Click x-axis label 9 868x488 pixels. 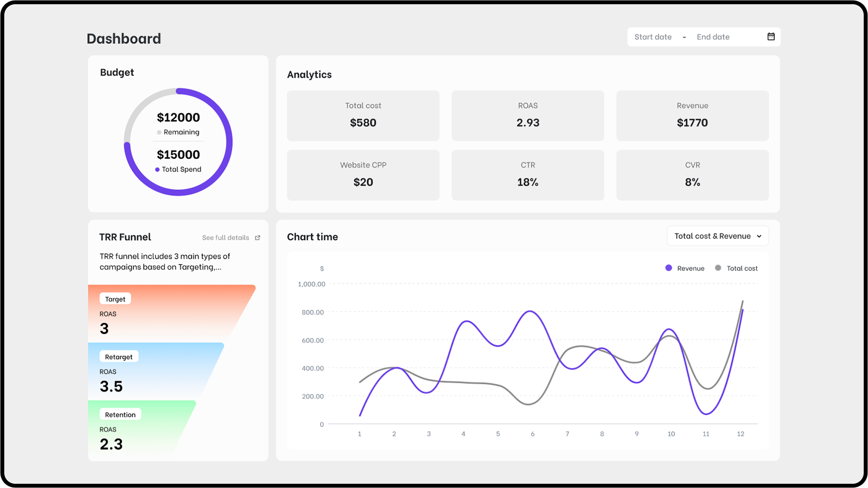[x=636, y=434]
